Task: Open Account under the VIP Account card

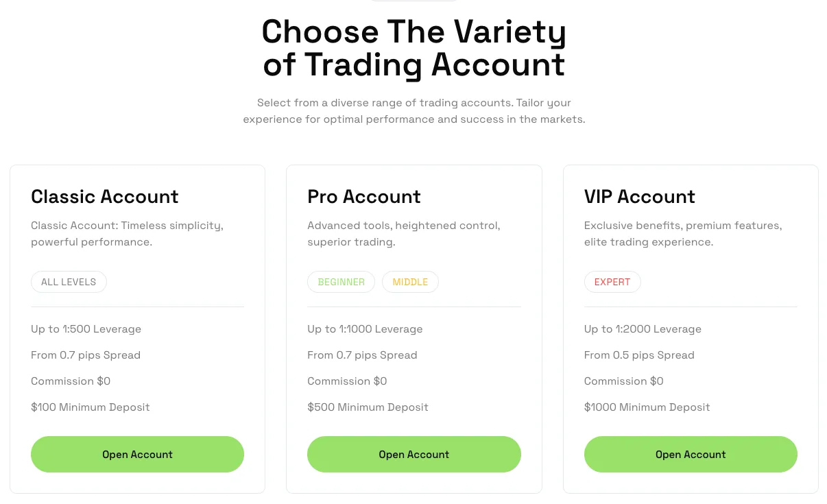Action: pyautogui.click(x=691, y=454)
